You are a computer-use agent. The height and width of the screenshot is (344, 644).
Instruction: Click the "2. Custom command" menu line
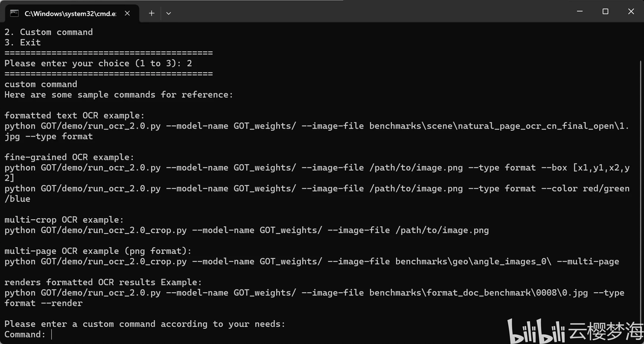coord(49,32)
